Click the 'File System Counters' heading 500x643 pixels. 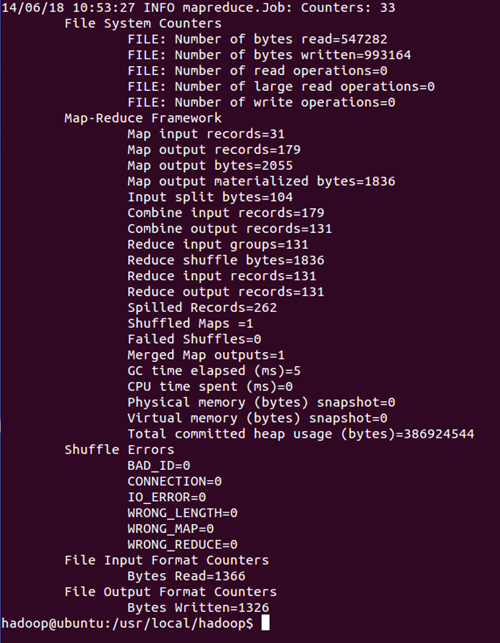tap(143, 23)
